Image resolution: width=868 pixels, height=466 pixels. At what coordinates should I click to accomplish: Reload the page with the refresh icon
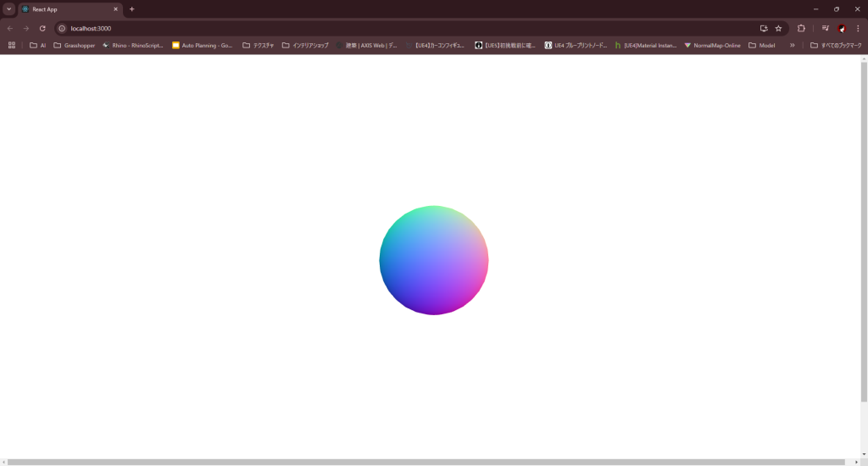(x=42, y=28)
